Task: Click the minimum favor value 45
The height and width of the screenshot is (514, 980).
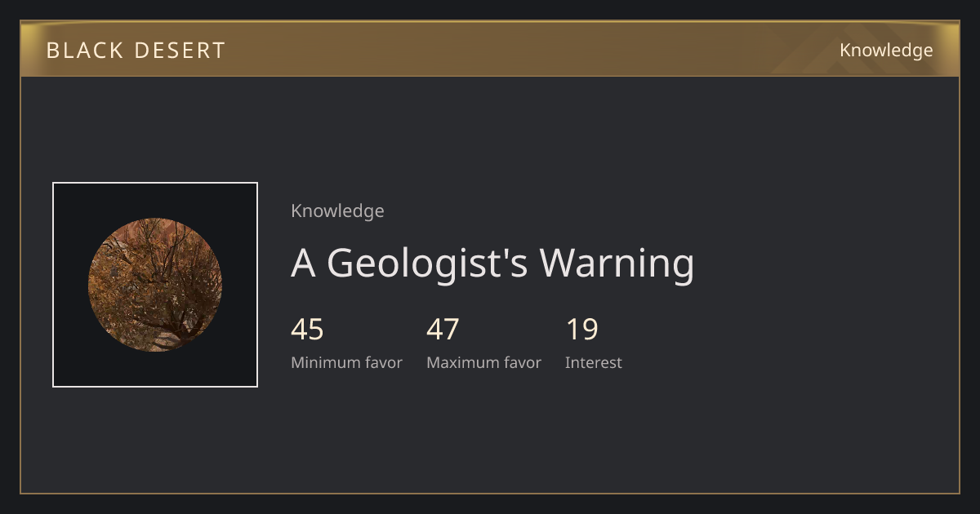Action: pos(307,330)
